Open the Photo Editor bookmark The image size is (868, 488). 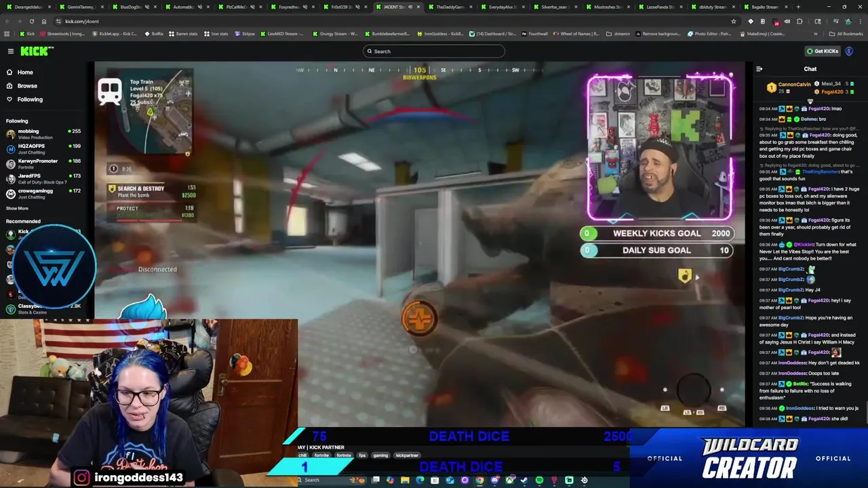(709, 34)
